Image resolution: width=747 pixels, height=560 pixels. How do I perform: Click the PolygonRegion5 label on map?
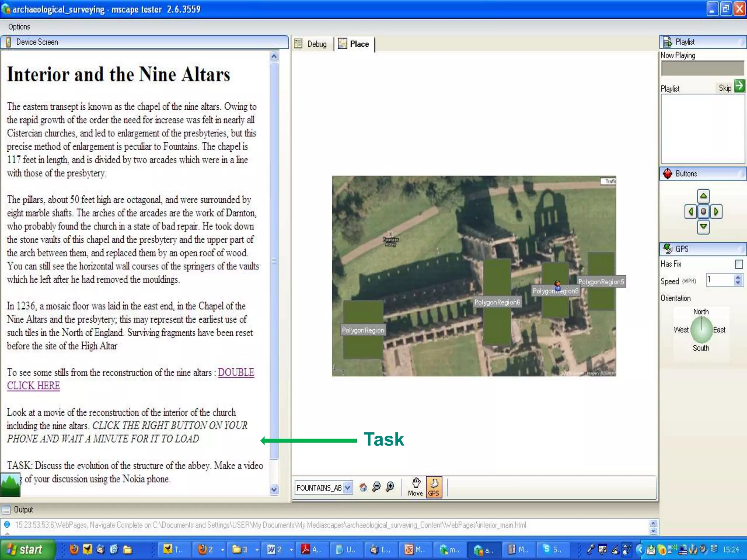pyautogui.click(x=601, y=281)
